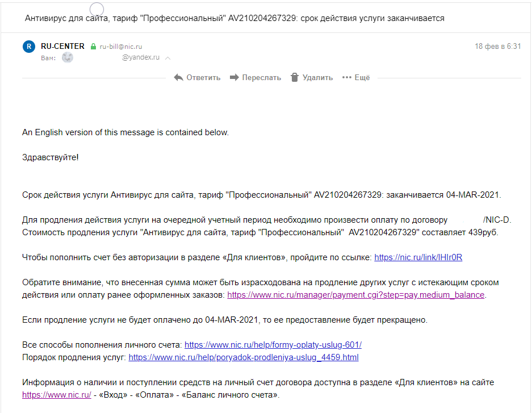Viewport: 532px width, 413px height.
Task: Click the RU-CENTER sender name
Action: coord(63,46)
